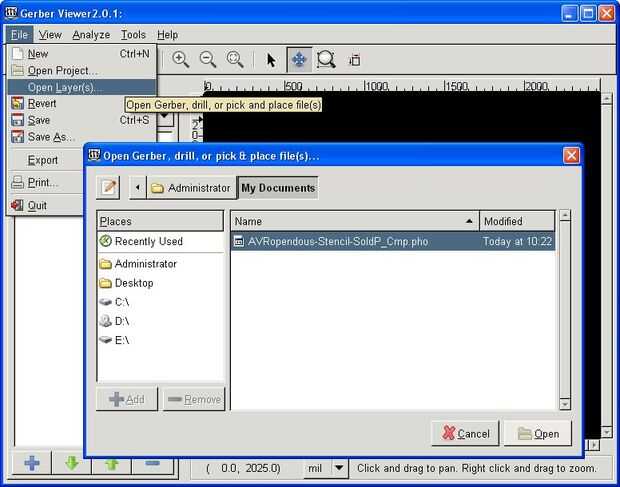Choose the zoom-area magnifier tool

tap(326, 60)
